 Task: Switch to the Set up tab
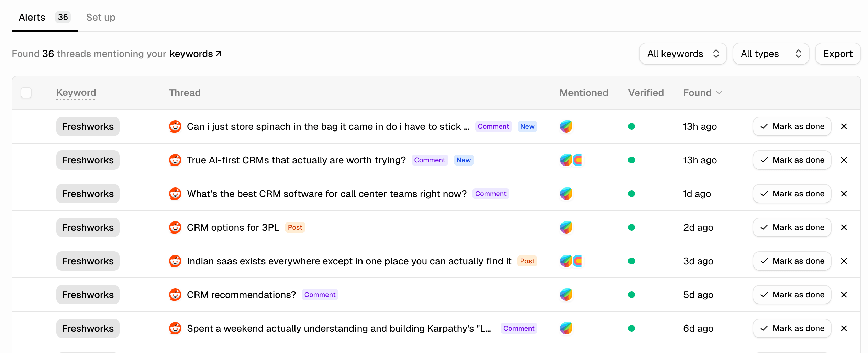101,17
